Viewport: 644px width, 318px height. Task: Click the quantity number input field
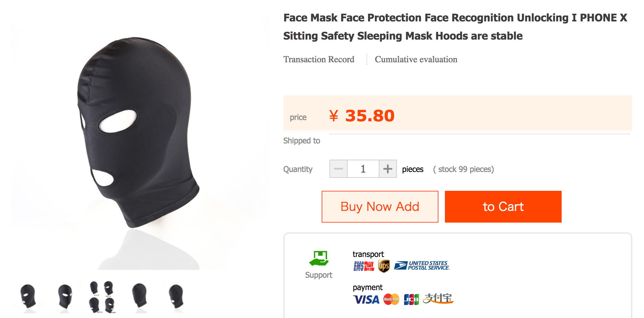[x=363, y=169]
